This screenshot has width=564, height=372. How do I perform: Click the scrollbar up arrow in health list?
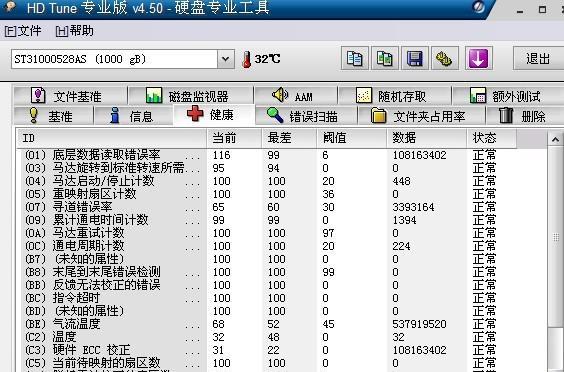(555, 139)
